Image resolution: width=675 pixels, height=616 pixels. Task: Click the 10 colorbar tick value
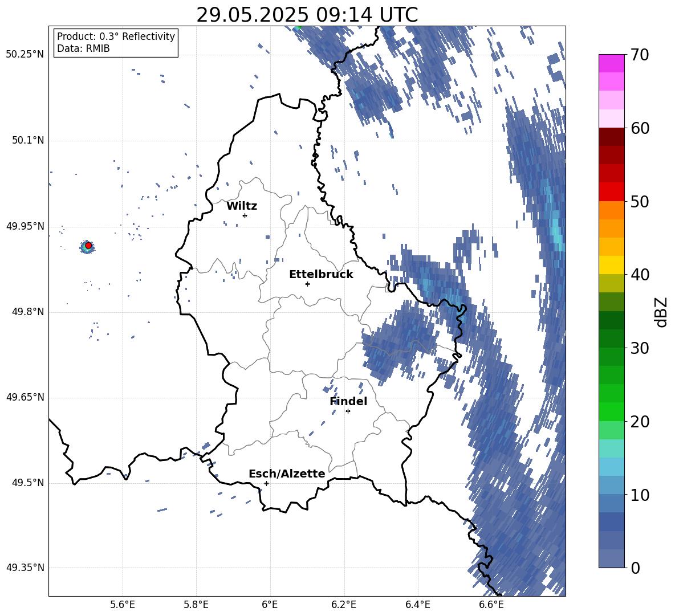[x=640, y=495]
